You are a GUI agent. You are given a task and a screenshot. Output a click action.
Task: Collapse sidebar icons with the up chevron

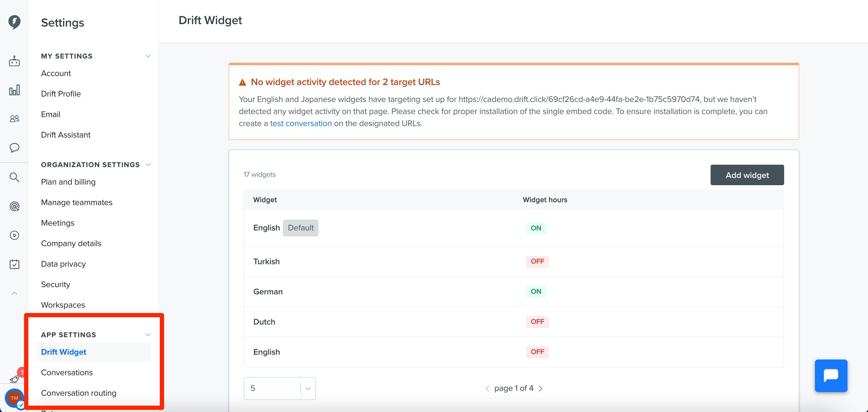click(x=14, y=293)
